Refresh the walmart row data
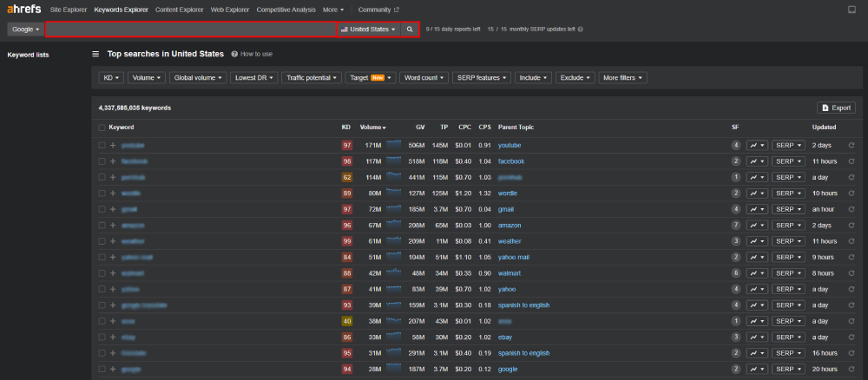This screenshot has width=868, height=380. 852,274
